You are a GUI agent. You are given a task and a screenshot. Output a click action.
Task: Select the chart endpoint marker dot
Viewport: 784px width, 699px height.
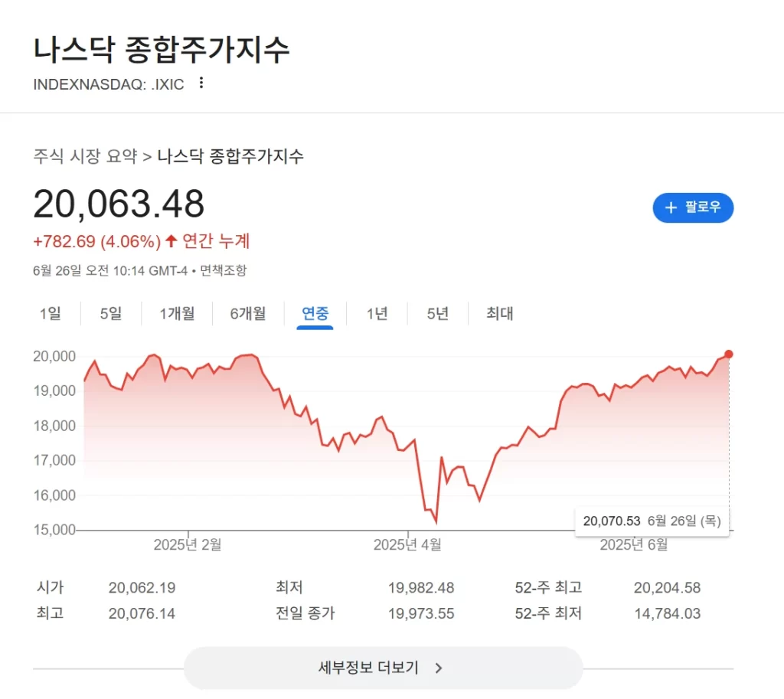pos(728,354)
